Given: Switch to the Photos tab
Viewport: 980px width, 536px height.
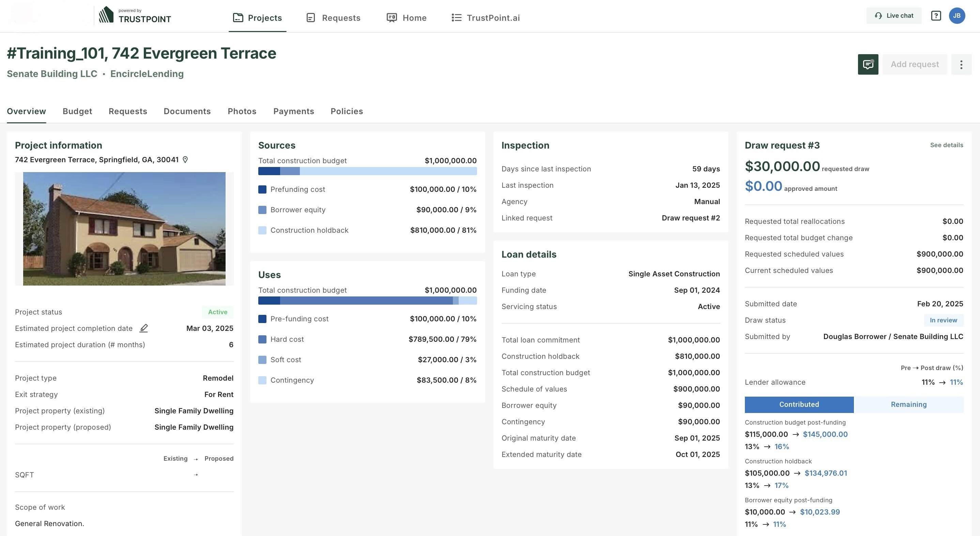Looking at the screenshot, I should coord(242,111).
